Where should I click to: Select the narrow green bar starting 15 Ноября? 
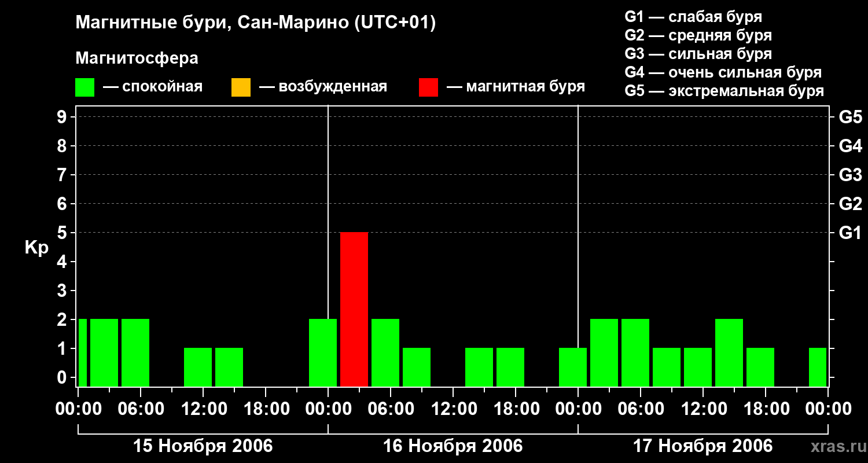(x=83, y=353)
